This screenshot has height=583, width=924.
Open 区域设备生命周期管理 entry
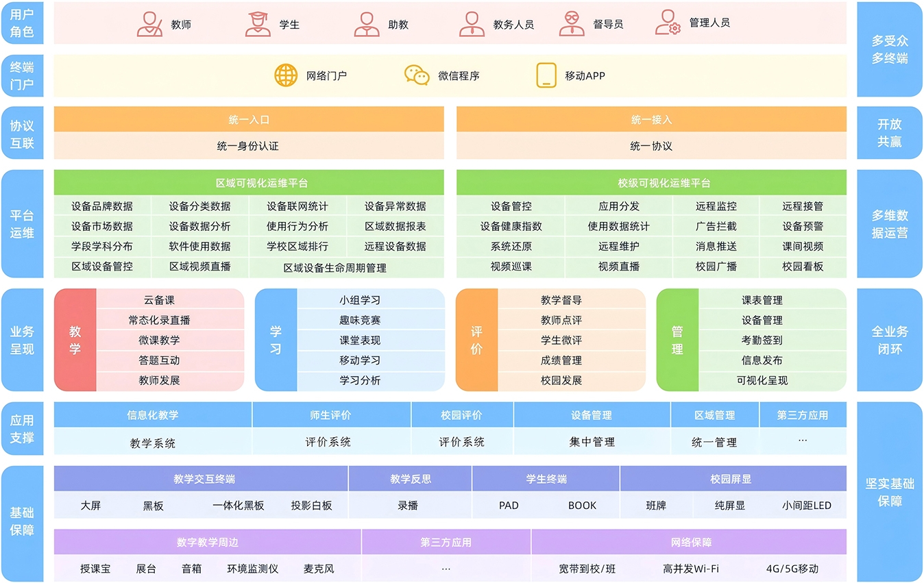pyautogui.click(x=335, y=268)
